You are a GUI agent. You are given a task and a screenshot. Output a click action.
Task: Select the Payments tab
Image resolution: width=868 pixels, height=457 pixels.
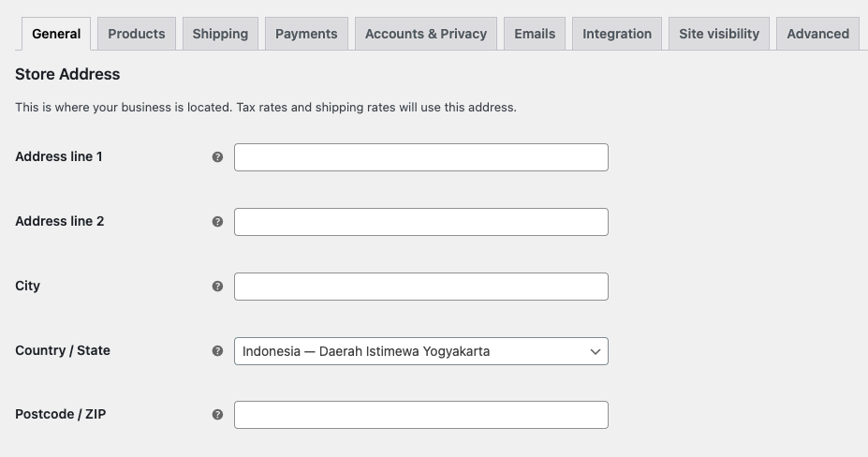(x=306, y=34)
